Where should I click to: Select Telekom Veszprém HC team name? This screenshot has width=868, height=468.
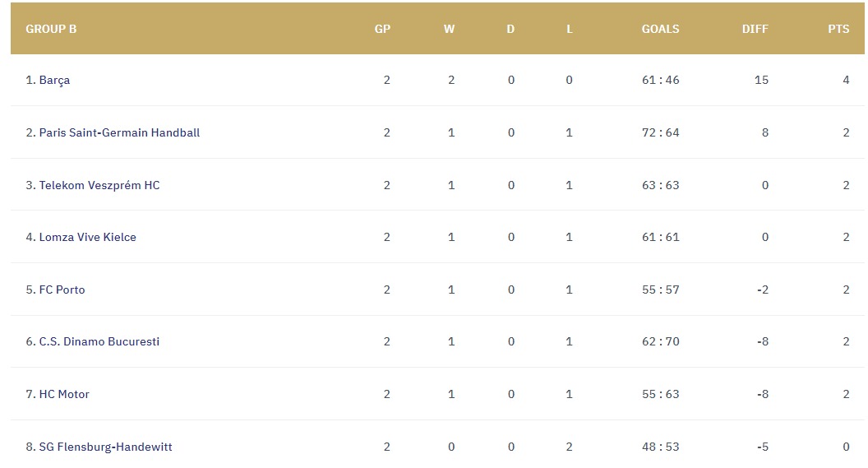coord(99,186)
